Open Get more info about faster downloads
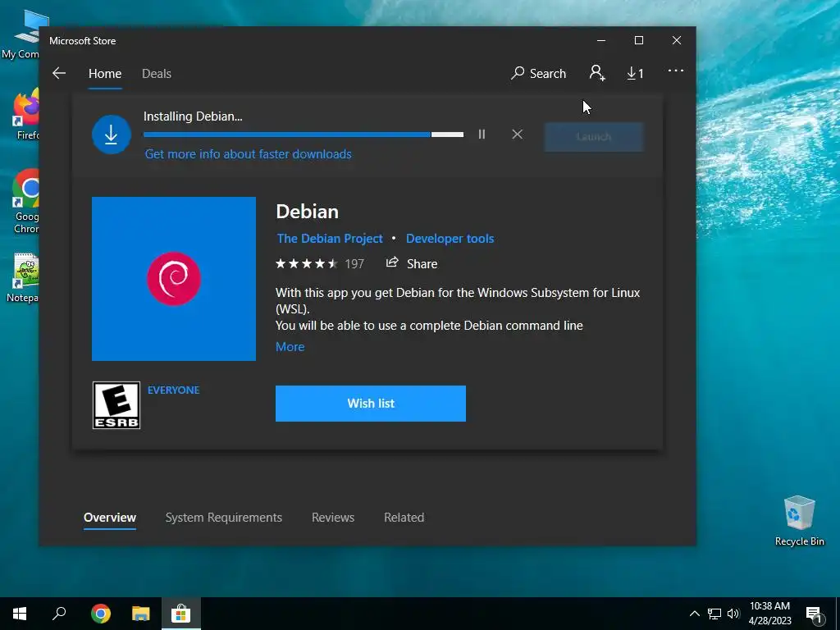Viewport: 840px width, 630px height. coord(248,154)
